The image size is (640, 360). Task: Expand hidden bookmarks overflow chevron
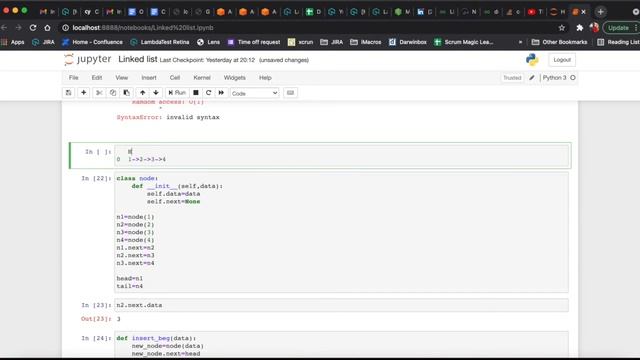click(x=520, y=42)
